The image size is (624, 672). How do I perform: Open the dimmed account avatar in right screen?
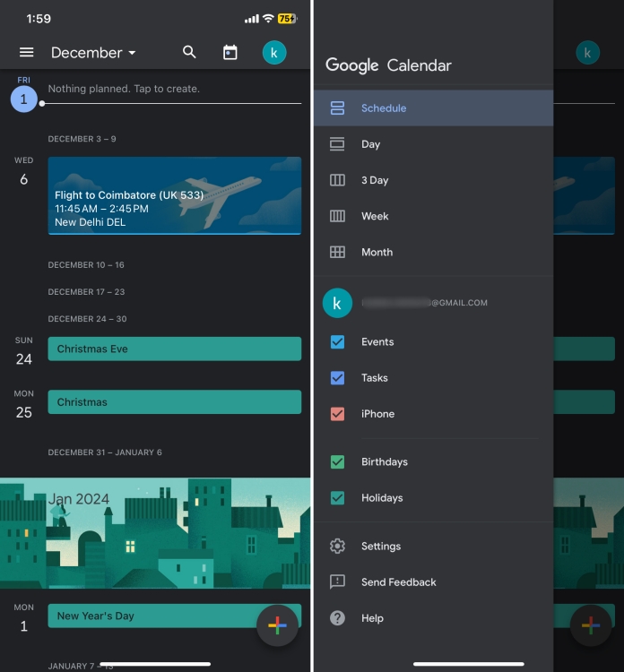pos(587,53)
